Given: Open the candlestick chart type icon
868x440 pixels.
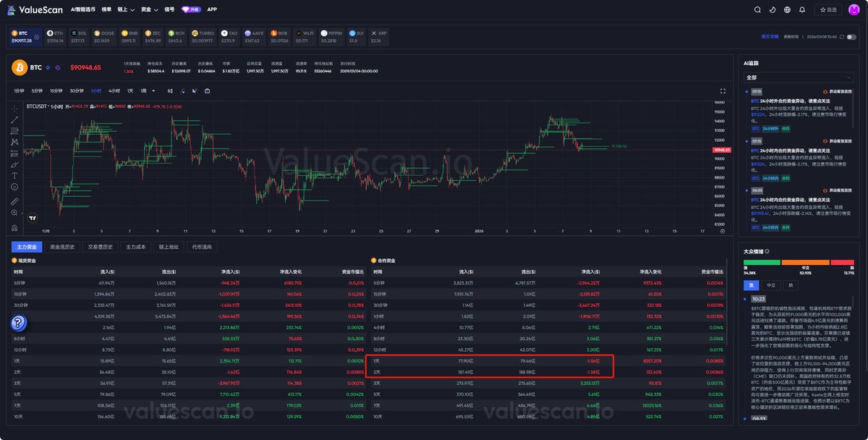Looking at the screenshot, I should [170, 91].
